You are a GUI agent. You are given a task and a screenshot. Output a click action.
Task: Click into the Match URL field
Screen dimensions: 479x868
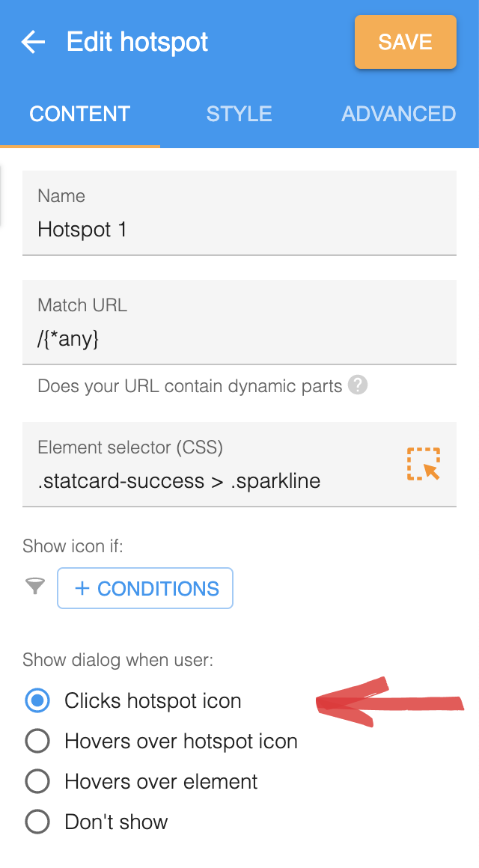(239, 323)
